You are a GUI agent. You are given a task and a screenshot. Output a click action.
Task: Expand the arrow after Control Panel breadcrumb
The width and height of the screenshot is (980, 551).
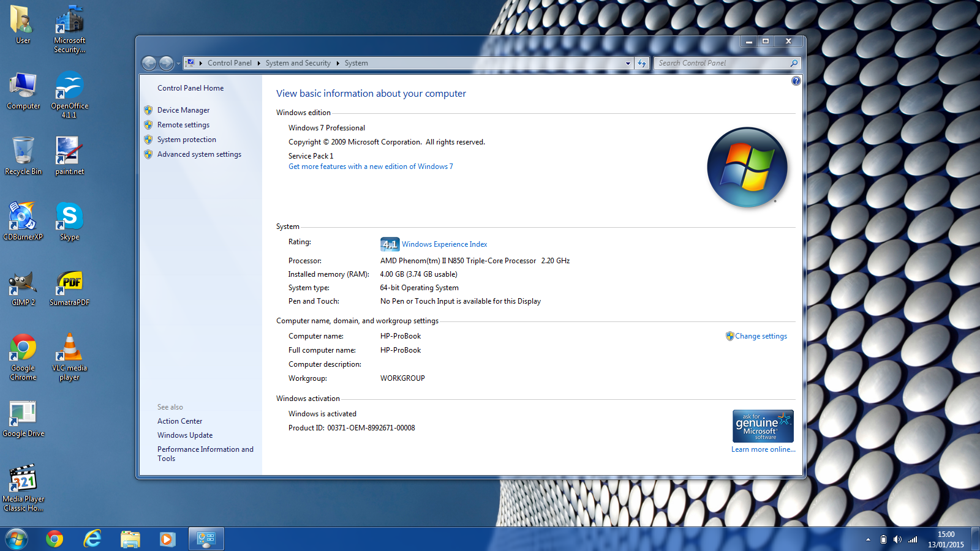click(258, 63)
